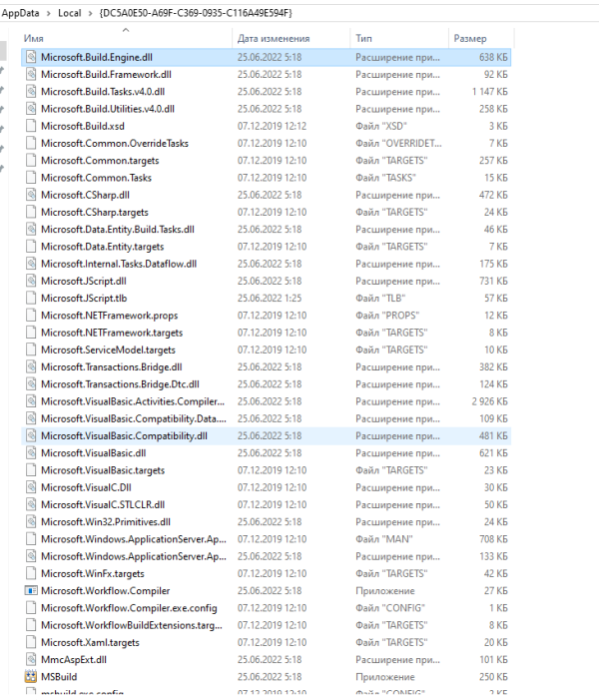599x700 pixels.
Task: Click the Microsoft.Build.xsd file icon
Action: click(31, 126)
